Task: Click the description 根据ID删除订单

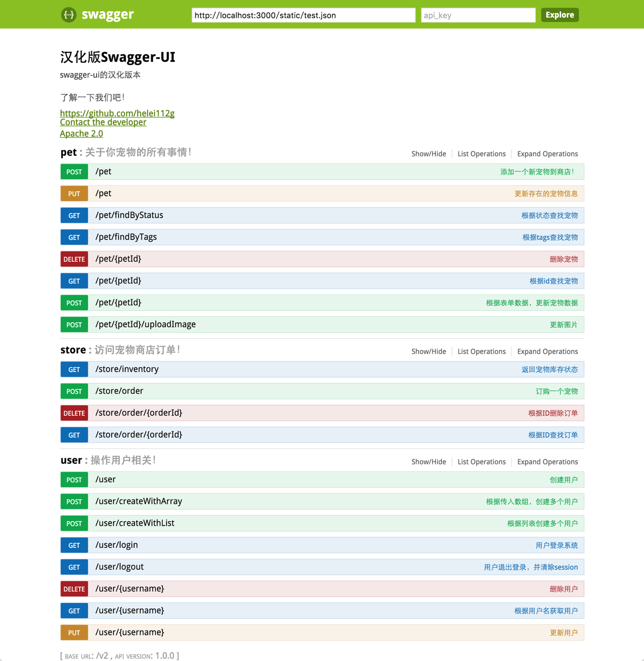Action: tap(553, 413)
